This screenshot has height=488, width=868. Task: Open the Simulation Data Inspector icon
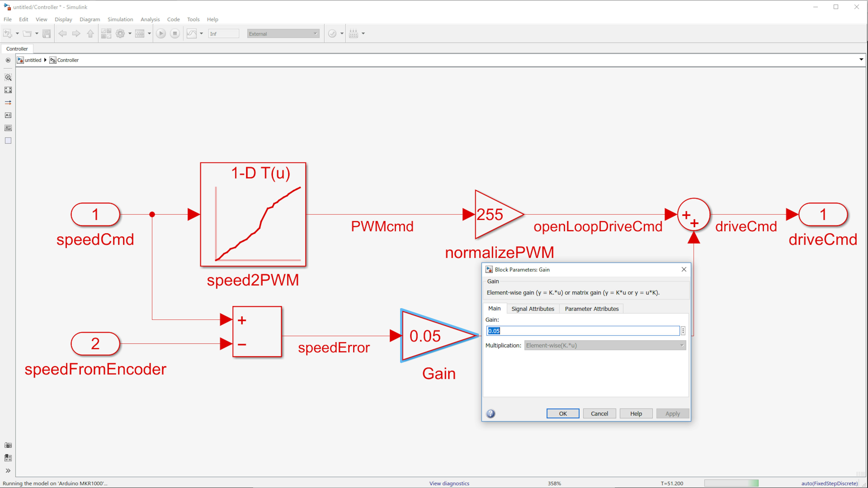[192, 34]
